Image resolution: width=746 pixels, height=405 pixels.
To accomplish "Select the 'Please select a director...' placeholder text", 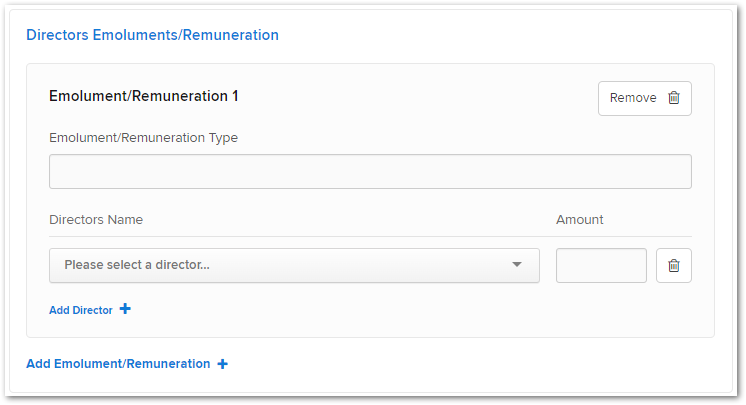I will tap(137, 265).
